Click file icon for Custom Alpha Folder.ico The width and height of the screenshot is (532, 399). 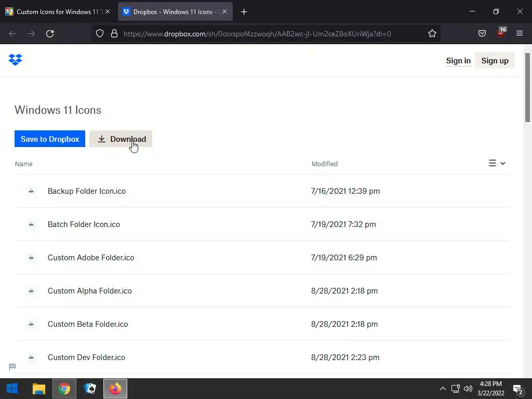click(31, 291)
